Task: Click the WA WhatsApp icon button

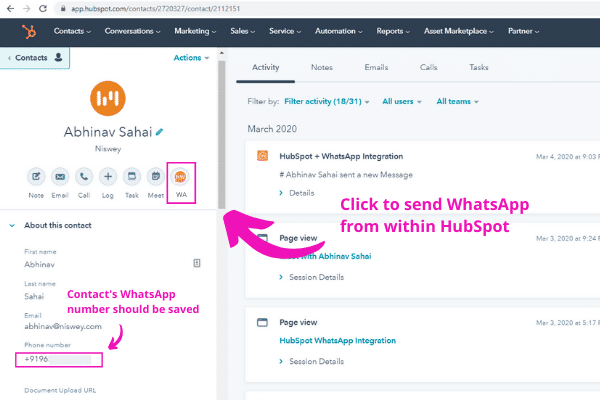Action: coord(180,177)
